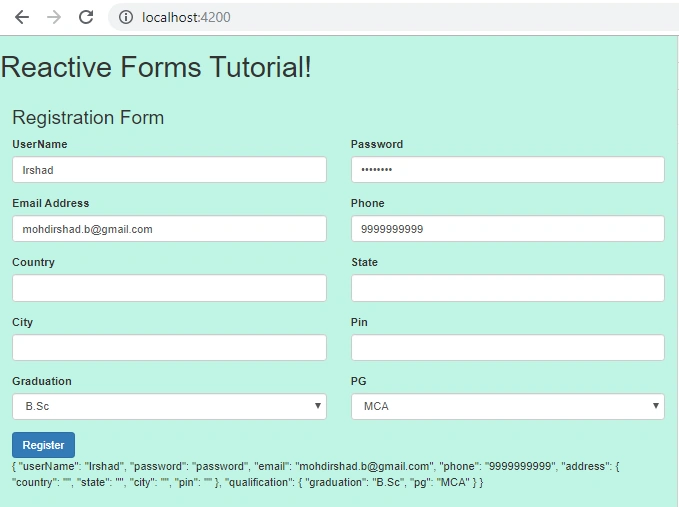
Task: Click the Password label
Action: (377, 144)
